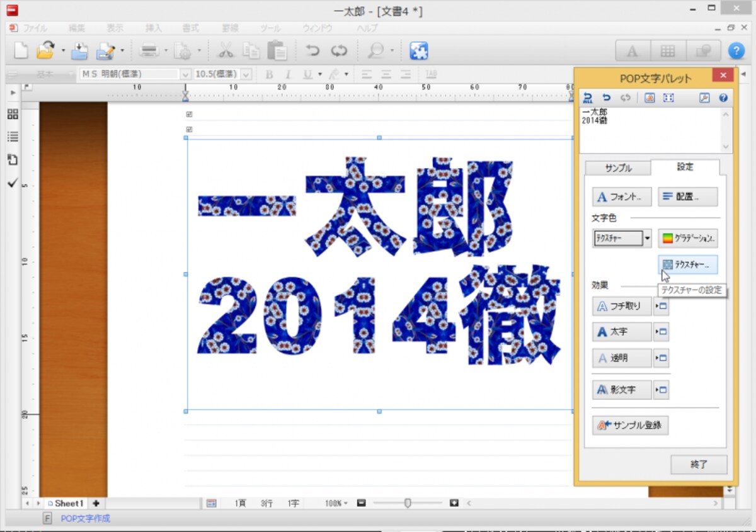Click the print settings gear icon
The height and width of the screenshot is (532, 756).
184,50
